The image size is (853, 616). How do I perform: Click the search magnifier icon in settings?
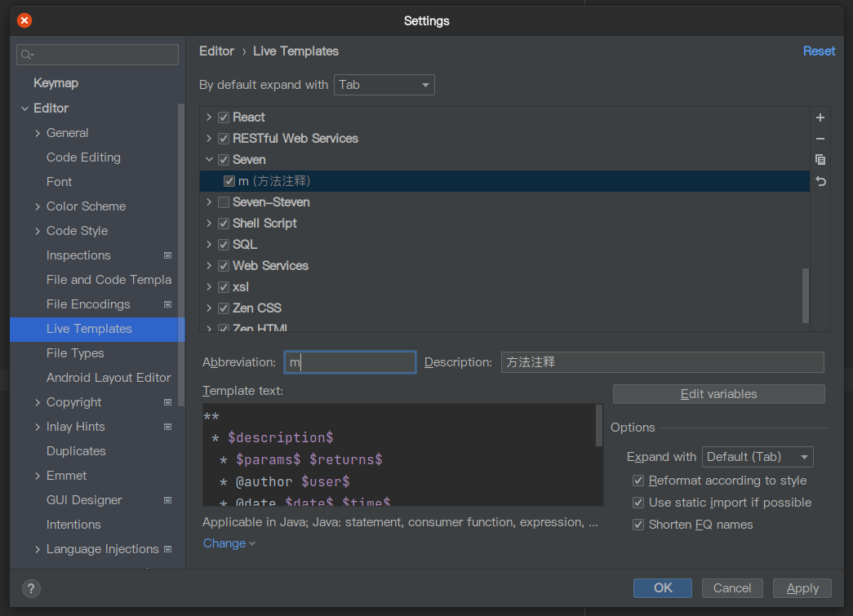point(27,55)
